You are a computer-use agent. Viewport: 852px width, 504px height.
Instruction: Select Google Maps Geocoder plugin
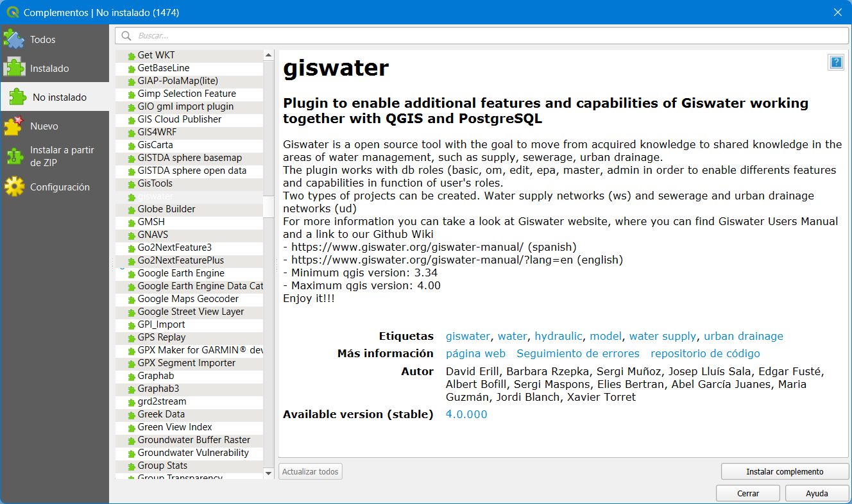click(188, 299)
